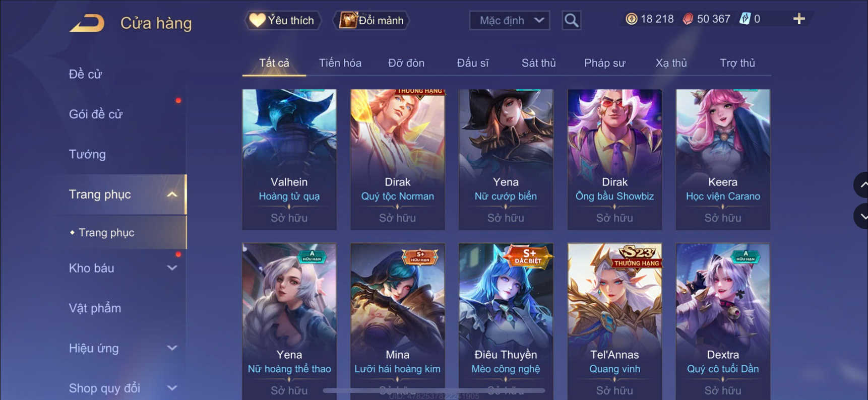
Task: Select the Tiến hóa tab
Action: click(340, 63)
